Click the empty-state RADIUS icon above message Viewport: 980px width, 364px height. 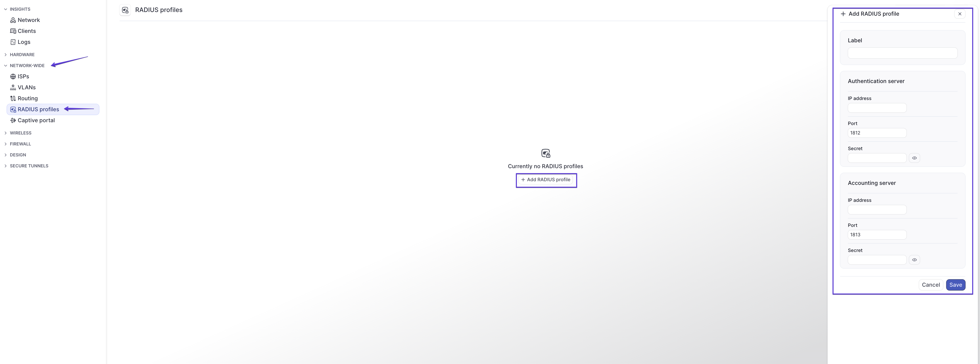546,153
